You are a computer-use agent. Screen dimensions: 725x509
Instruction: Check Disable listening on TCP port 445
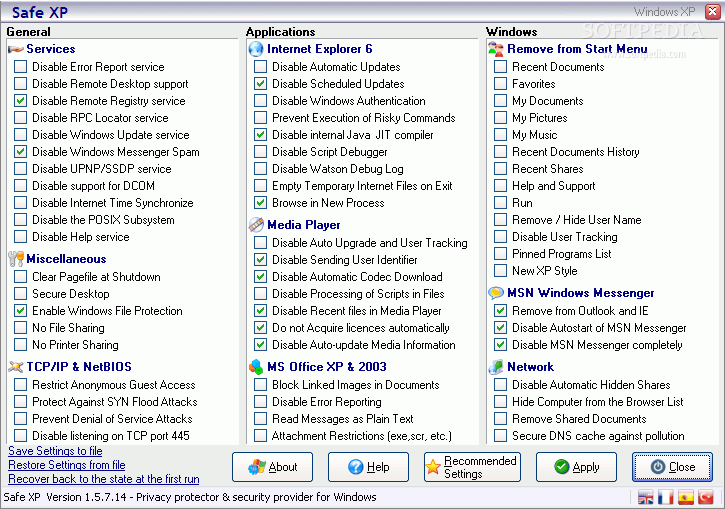pyautogui.click(x=20, y=436)
